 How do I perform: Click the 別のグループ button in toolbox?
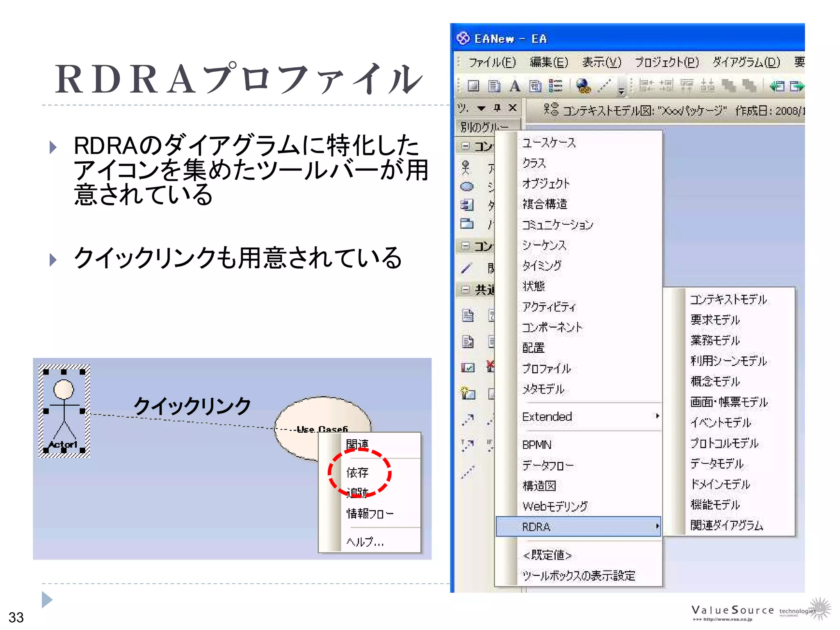pos(488,127)
